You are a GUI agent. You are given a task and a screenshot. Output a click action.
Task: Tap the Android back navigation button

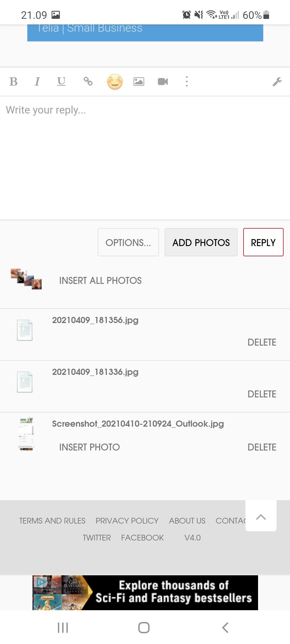[225, 628]
